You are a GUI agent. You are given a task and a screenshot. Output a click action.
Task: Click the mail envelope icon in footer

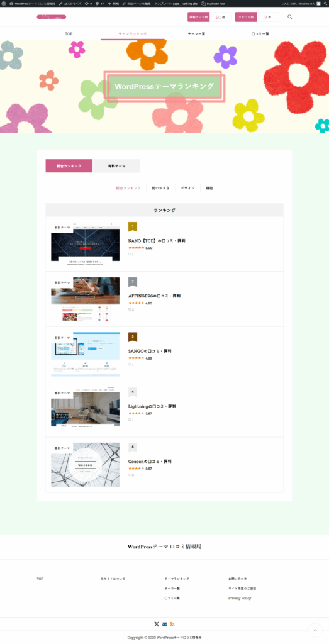pyautogui.click(x=165, y=625)
